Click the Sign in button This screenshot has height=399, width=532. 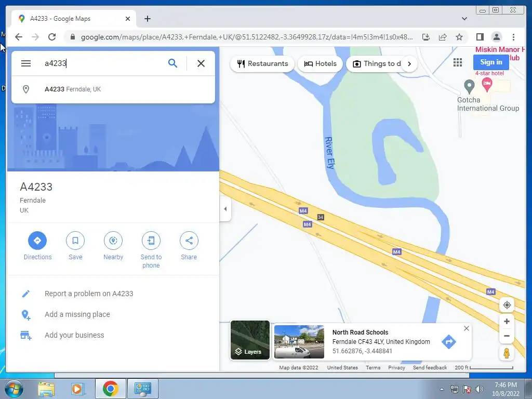coord(491,62)
